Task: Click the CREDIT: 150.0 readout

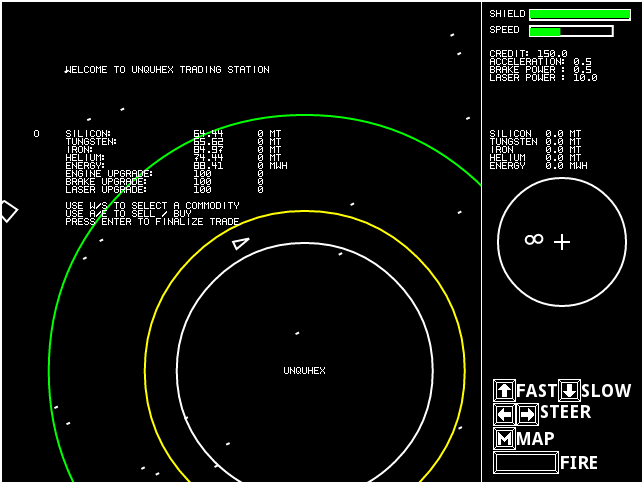Action: (x=528, y=53)
